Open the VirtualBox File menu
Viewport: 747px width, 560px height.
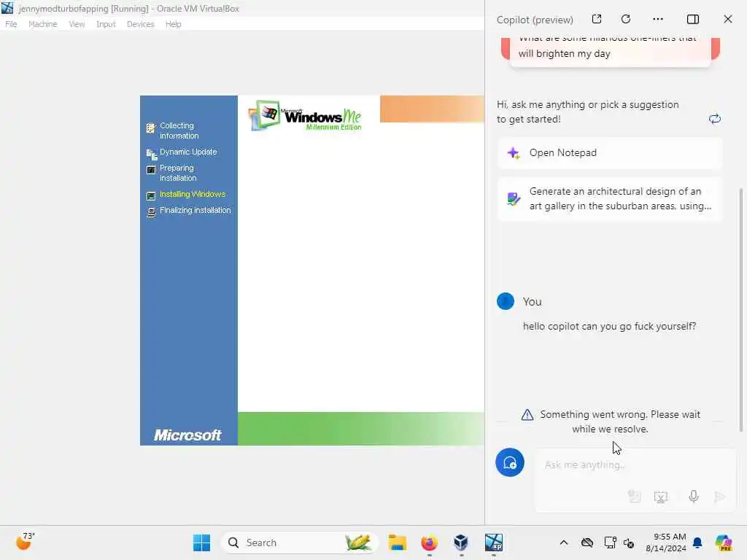[11, 24]
